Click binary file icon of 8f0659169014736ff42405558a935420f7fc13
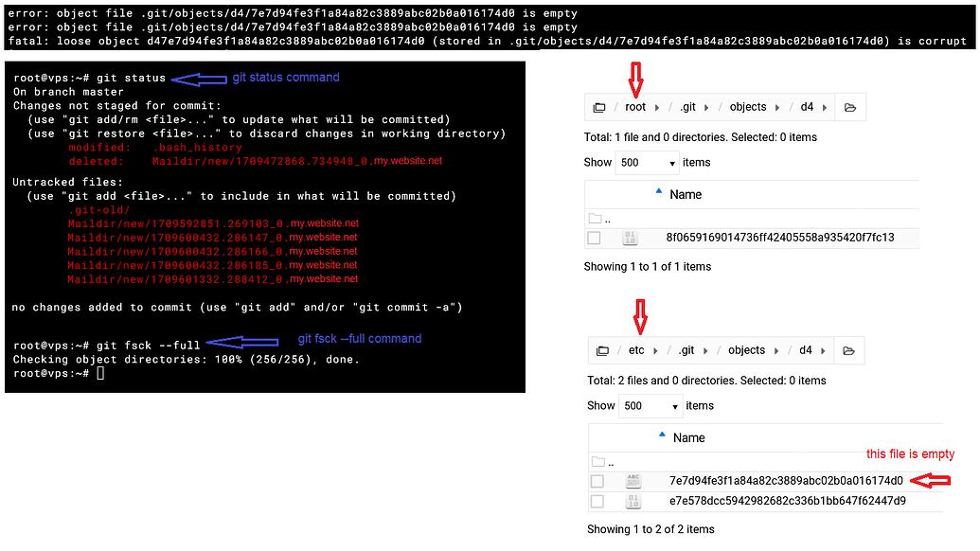This screenshot has width=980, height=551. pos(630,238)
